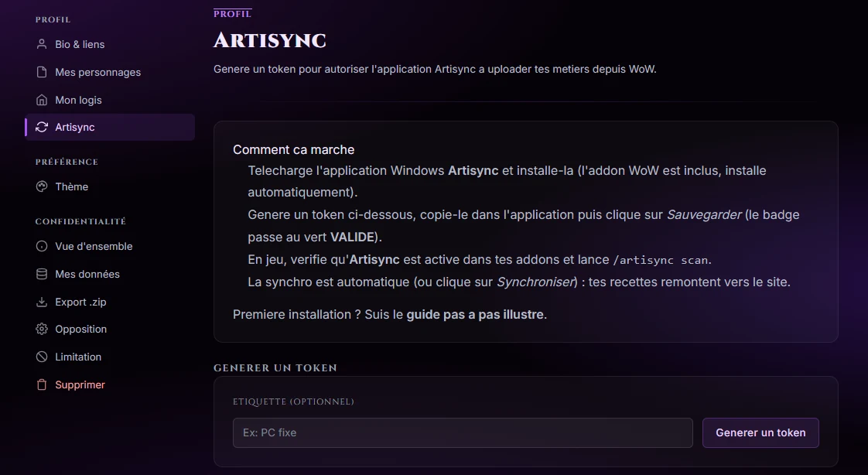
Task: Click the italic Sauvegarder word
Action: 703,215
